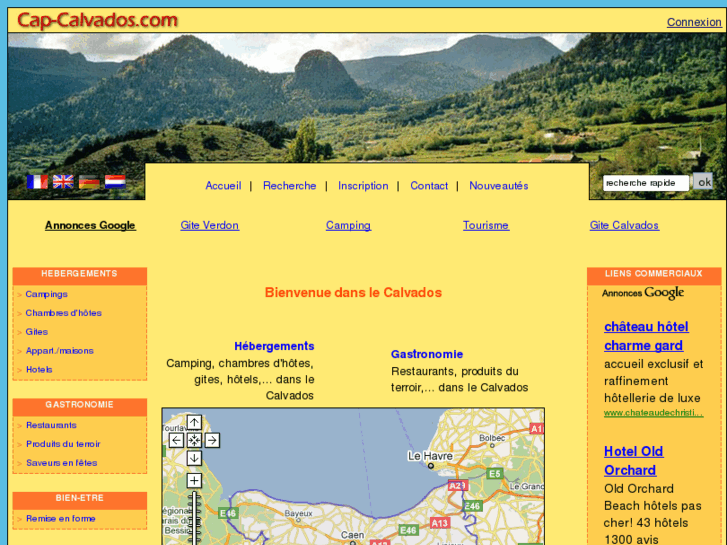Screen dimensions: 727x545
Task: Switch language with the British flag
Action: [x=63, y=182]
